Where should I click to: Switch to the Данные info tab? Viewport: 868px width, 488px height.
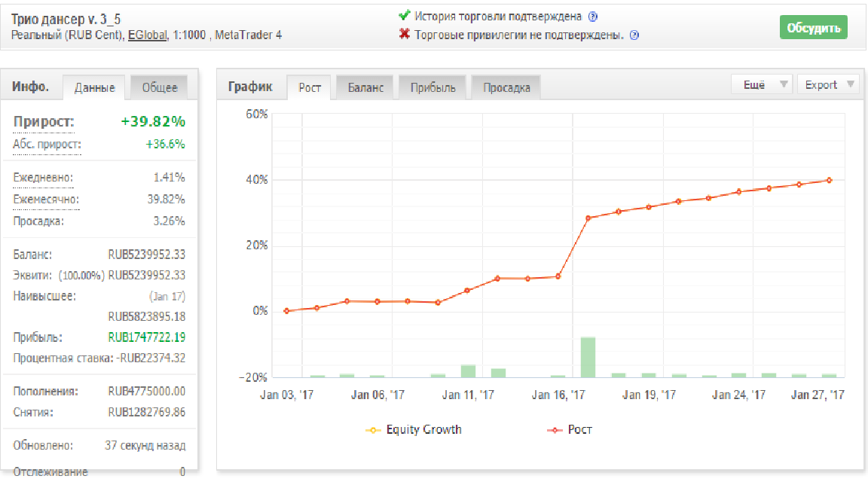pyautogui.click(x=94, y=87)
